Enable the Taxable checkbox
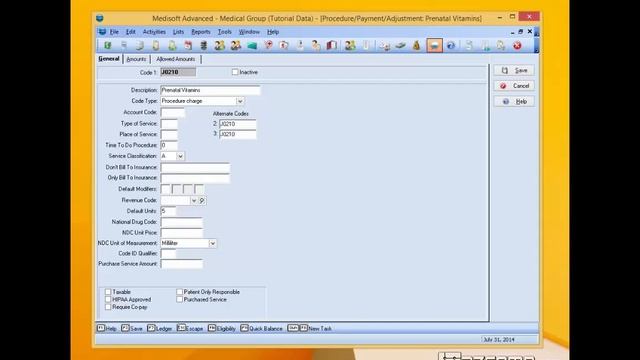 108,292
